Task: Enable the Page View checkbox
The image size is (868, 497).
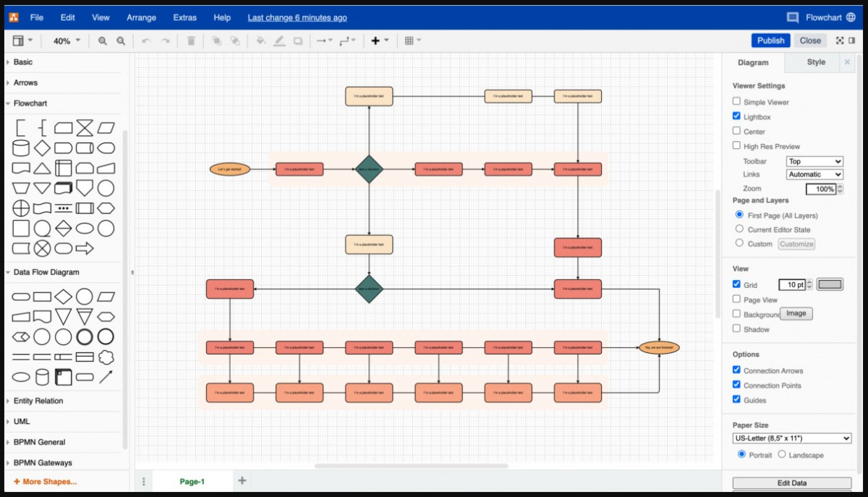Action: pyautogui.click(x=736, y=299)
